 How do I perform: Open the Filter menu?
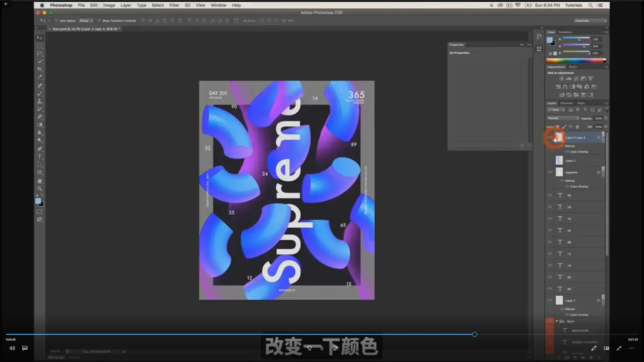pos(174,5)
